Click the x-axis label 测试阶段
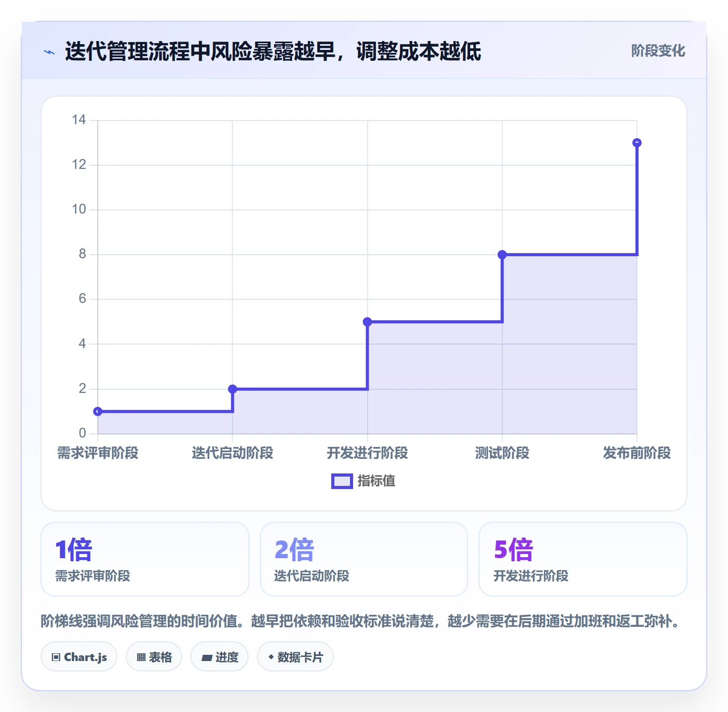 click(x=502, y=453)
